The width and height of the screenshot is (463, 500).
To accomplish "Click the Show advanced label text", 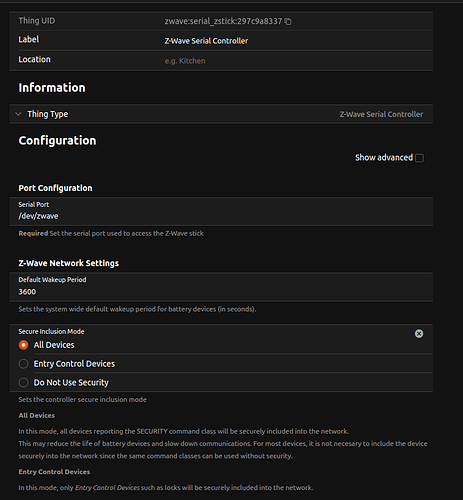I will tap(384, 158).
